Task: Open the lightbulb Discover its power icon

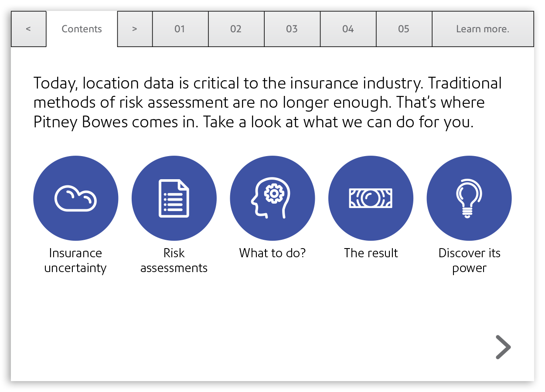Action: [469, 198]
